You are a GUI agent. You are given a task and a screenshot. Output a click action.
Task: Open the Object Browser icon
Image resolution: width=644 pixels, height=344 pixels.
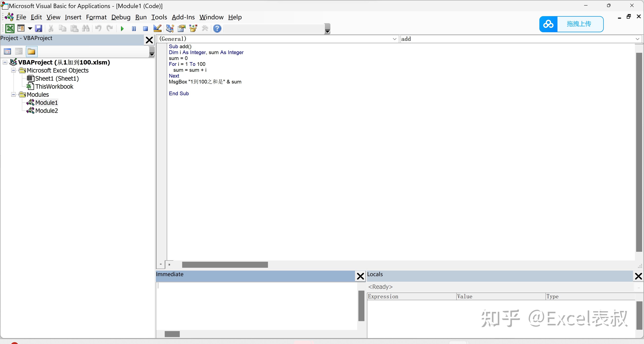(x=193, y=29)
